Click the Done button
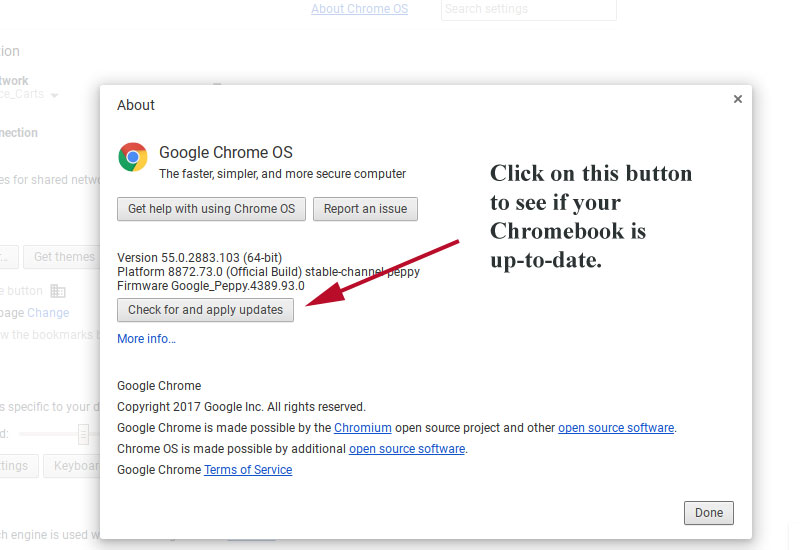The width and height of the screenshot is (800, 550). coord(709,513)
